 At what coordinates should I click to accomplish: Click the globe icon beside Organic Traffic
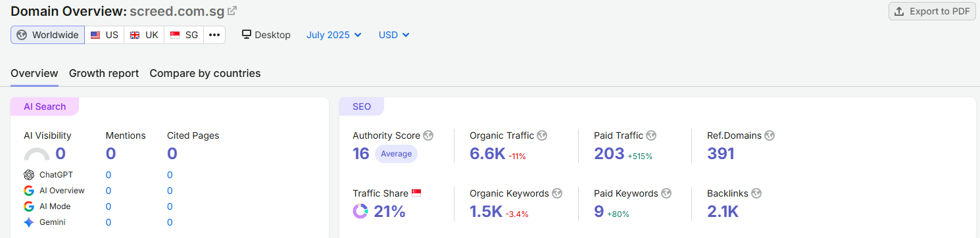pyautogui.click(x=542, y=135)
